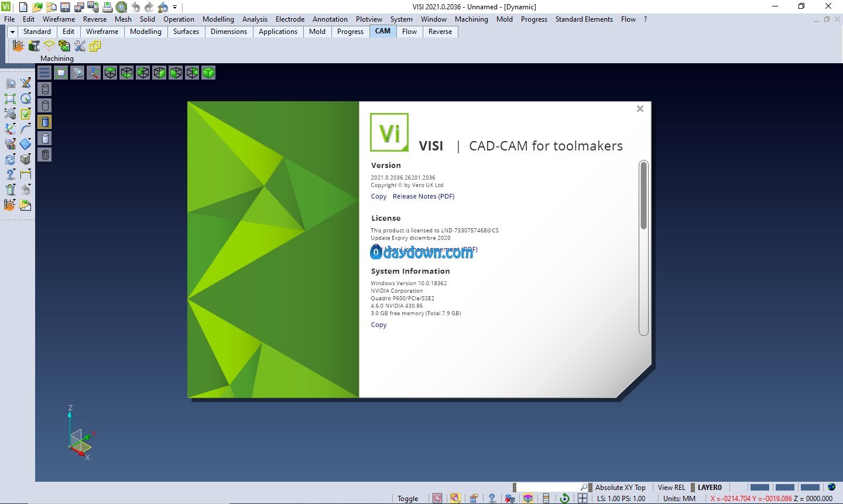Expand the quick access toolbar customize arrow

[x=174, y=7]
